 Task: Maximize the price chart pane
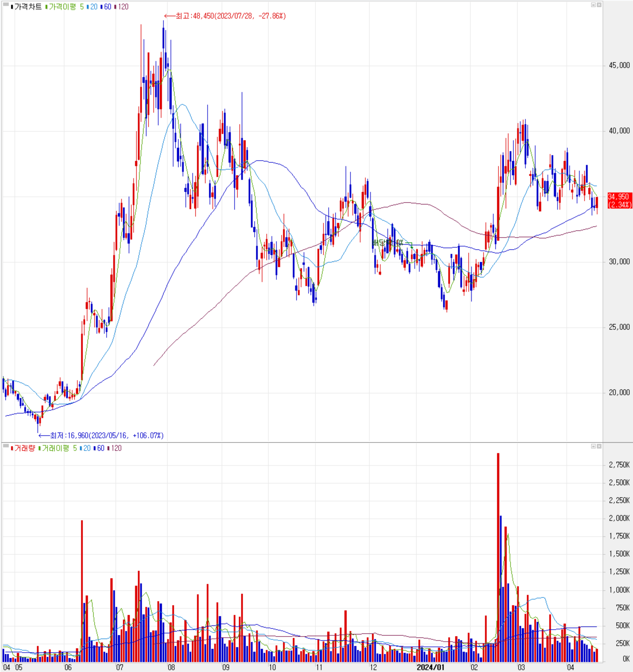click(593, 5)
